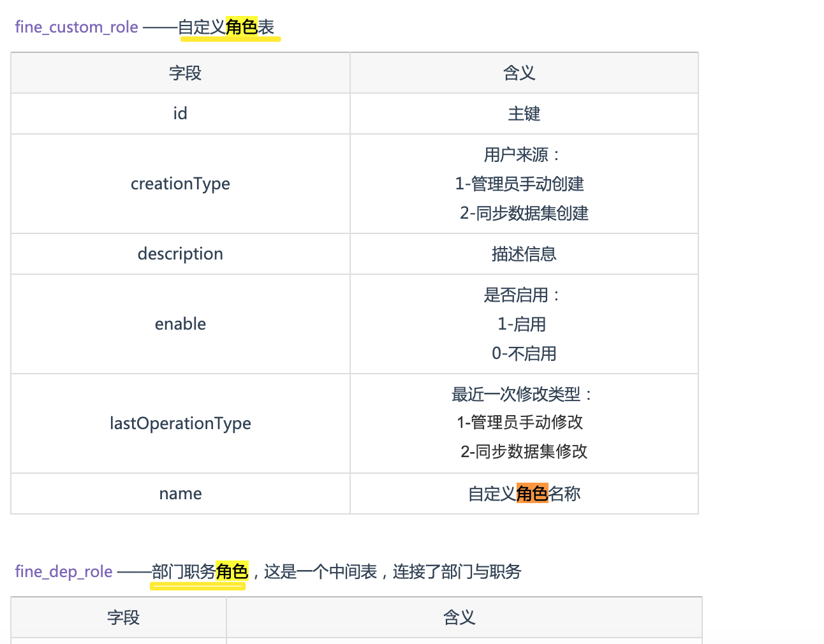Click the 描述信息 meaning cell

pyautogui.click(x=524, y=254)
